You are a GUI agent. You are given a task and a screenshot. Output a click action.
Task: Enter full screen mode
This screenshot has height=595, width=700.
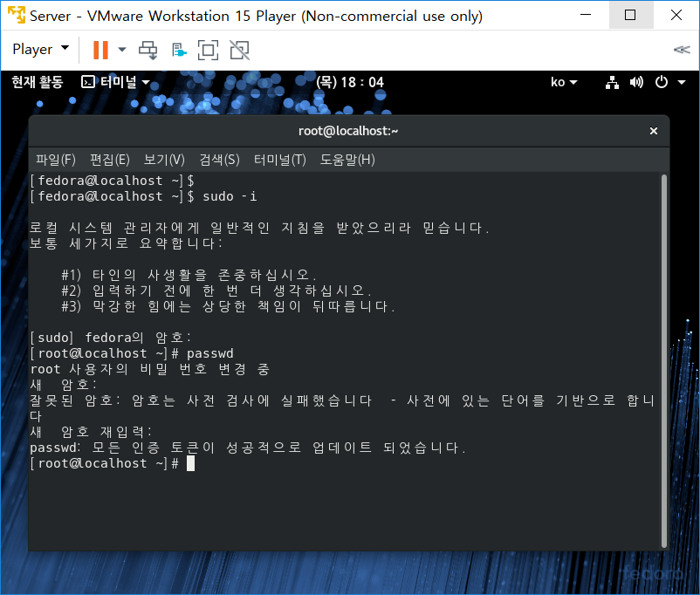point(208,50)
